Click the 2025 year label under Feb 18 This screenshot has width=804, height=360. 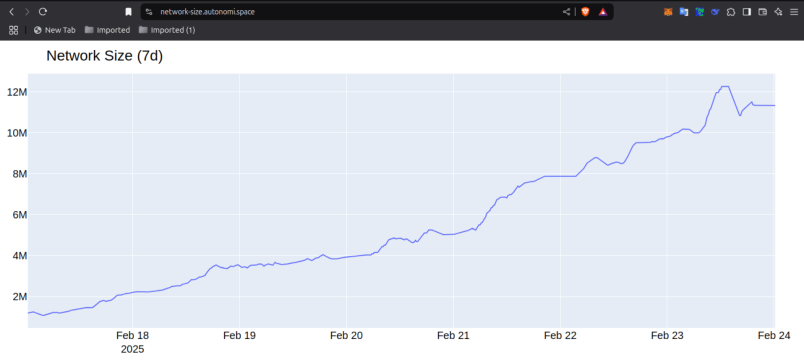[x=132, y=350]
